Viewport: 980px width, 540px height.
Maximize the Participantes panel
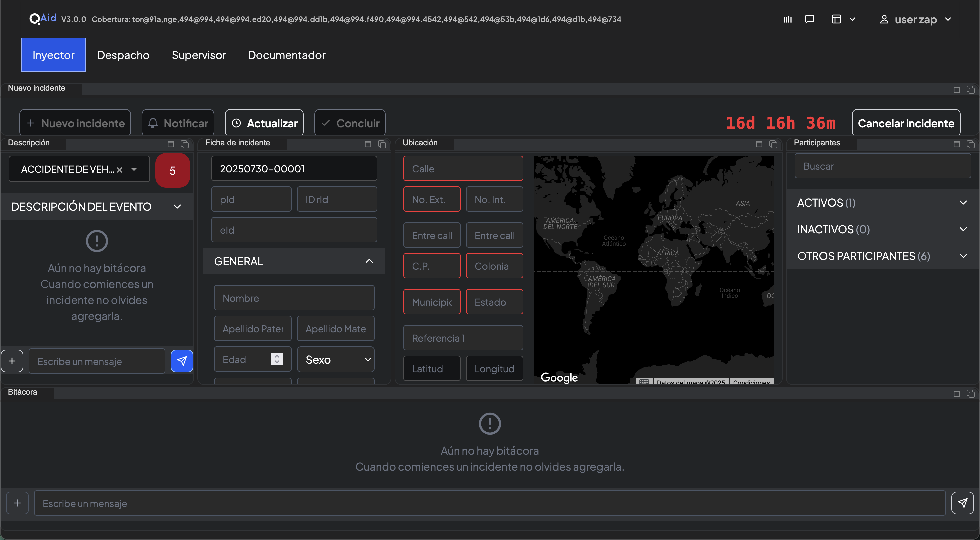[x=957, y=144]
